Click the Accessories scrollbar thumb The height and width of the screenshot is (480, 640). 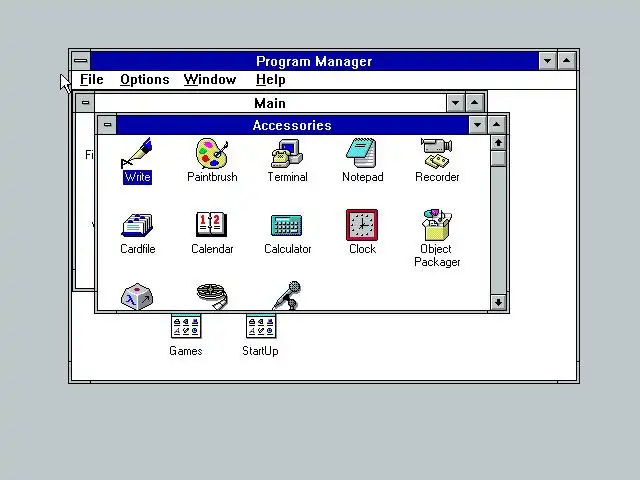tap(498, 158)
